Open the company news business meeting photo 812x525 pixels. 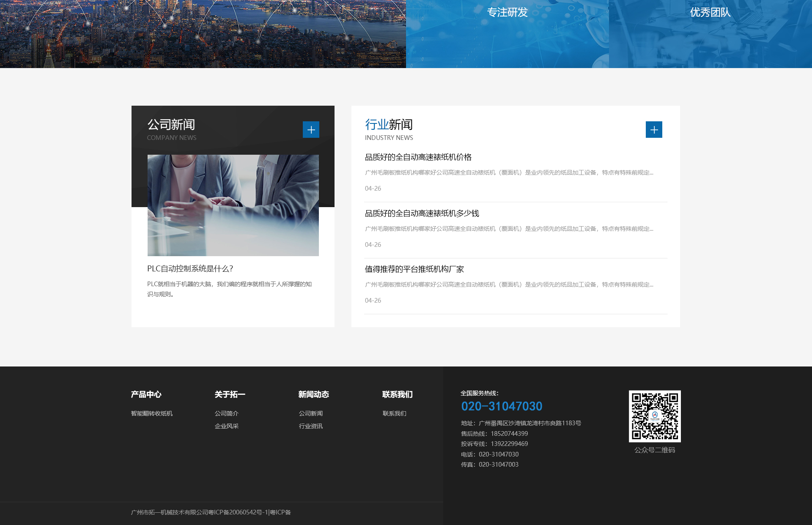click(233, 205)
